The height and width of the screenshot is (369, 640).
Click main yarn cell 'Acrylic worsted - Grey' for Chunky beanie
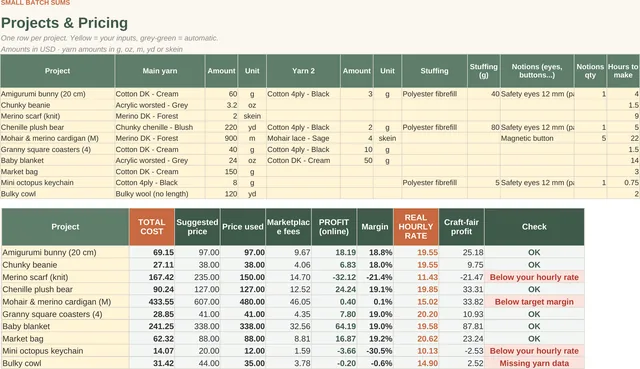[x=160, y=105]
